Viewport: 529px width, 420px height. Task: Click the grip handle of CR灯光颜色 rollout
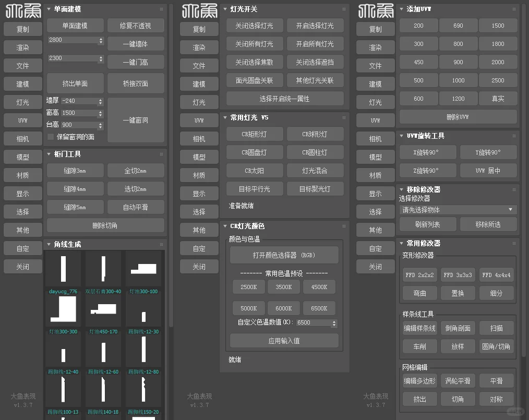point(344,226)
